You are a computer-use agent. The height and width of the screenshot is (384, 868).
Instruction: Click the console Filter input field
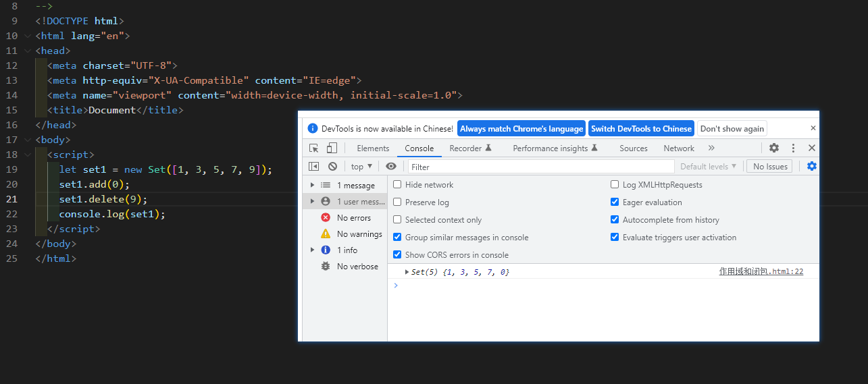click(540, 167)
